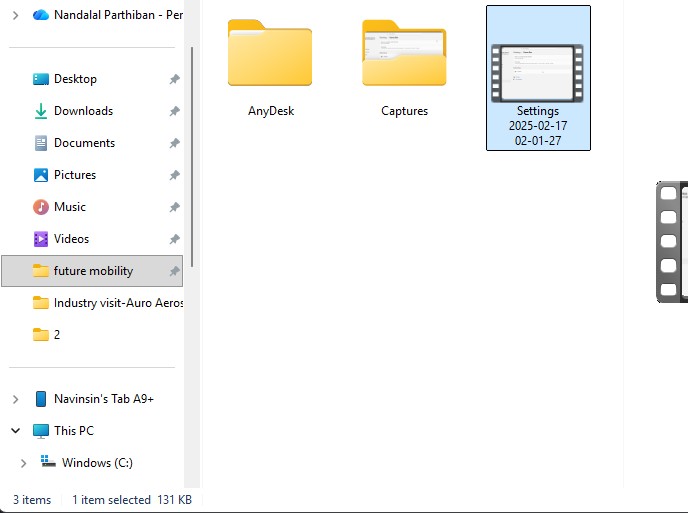Select Windows (C:) label
Image resolution: width=688 pixels, height=513 pixels.
point(97,463)
